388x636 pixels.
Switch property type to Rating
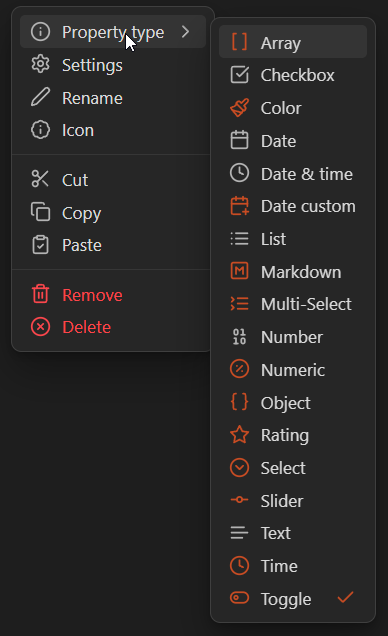point(293,435)
